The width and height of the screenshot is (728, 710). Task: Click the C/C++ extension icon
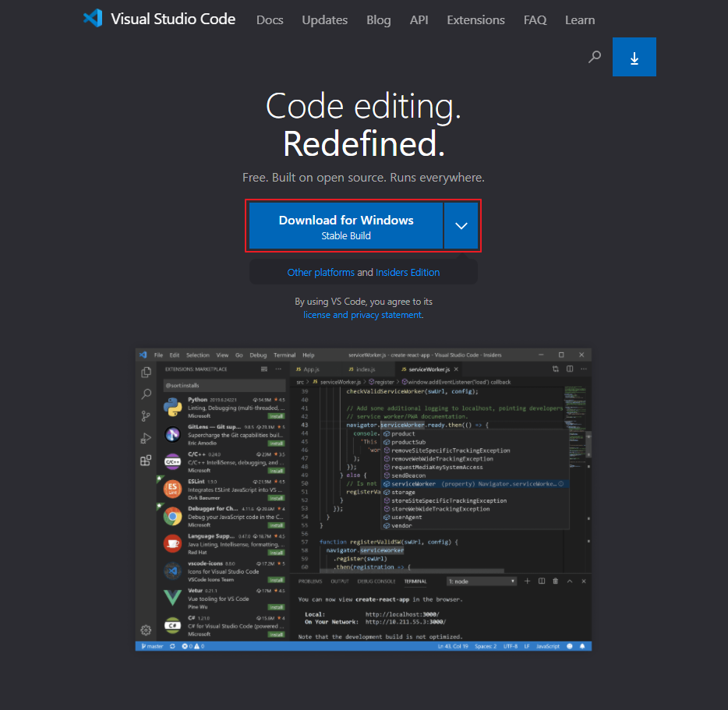[173, 461]
